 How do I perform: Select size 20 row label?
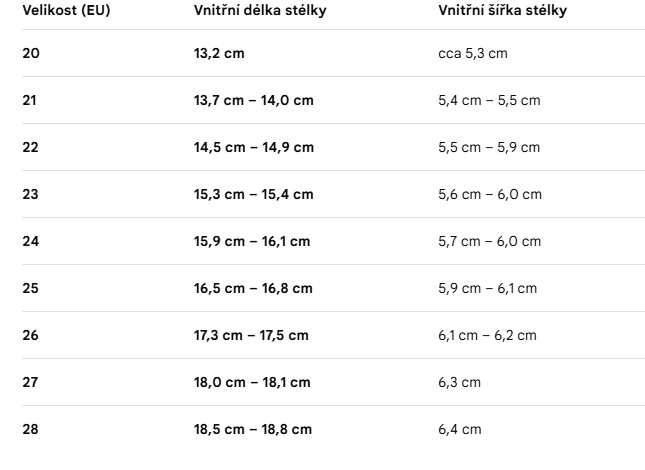tap(31, 53)
